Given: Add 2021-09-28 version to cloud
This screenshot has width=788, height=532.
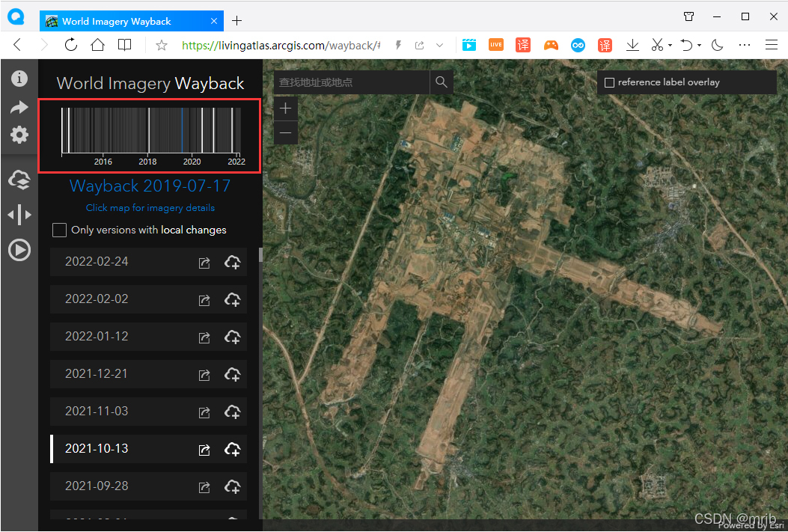Looking at the screenshot, I should coord(232,486).
